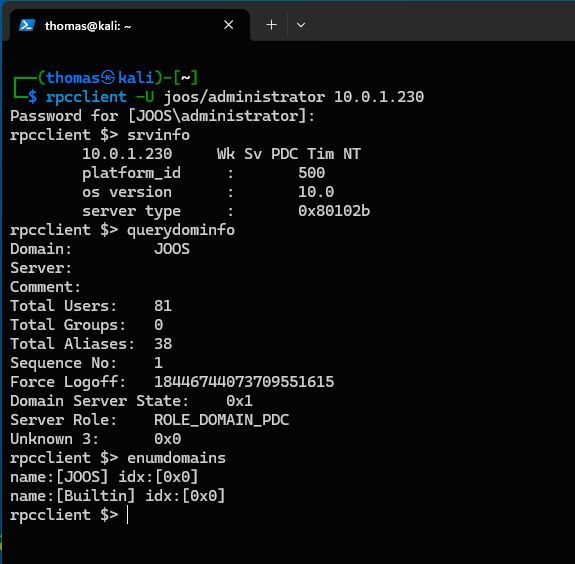Screen dimensions: 575x564
Task: Click the Total Aliases 38 value
Action: point(163,344)
